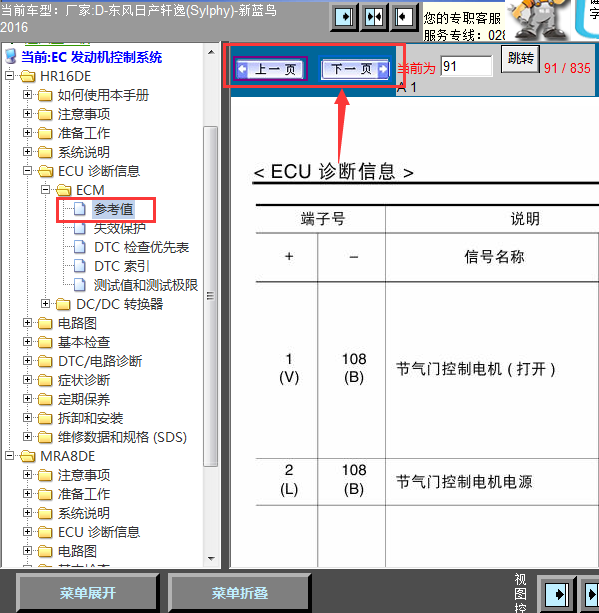Screen dimensions: 599x613
Task: Open DTC 检查优先表 document
Action: [142, 247]
